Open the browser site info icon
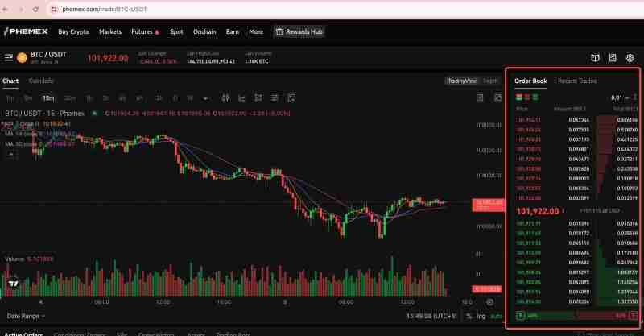 (54, 9)
